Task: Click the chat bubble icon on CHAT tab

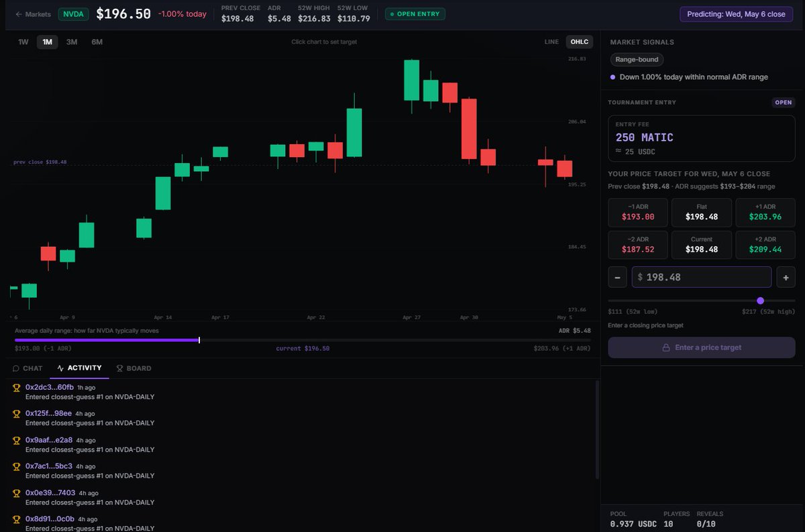Action: tap(16, 368)
